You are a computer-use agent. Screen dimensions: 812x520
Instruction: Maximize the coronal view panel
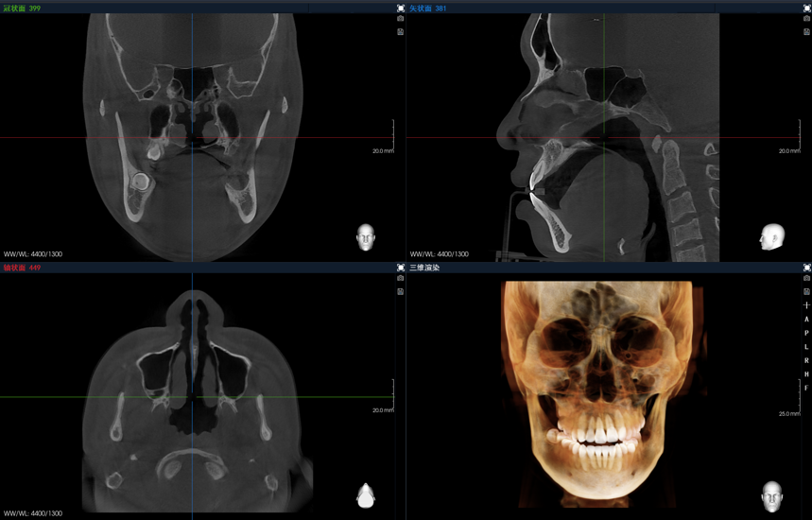401,9
